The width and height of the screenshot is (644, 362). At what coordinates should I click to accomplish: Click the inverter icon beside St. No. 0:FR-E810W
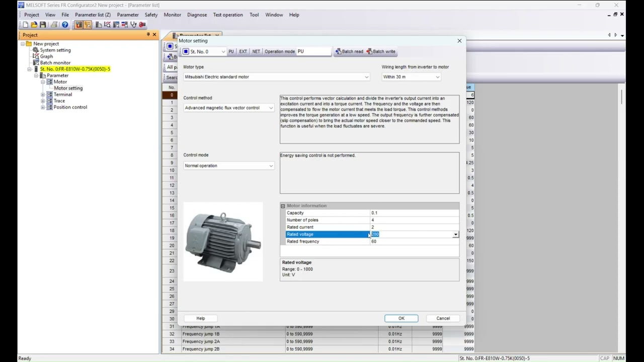point(36,69)
